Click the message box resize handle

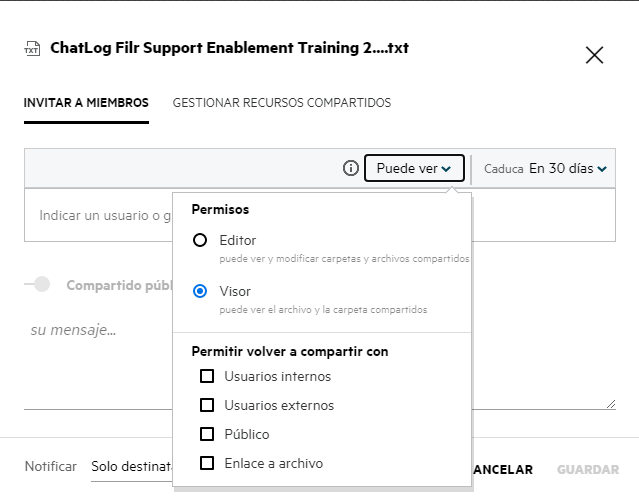point(610,403)
